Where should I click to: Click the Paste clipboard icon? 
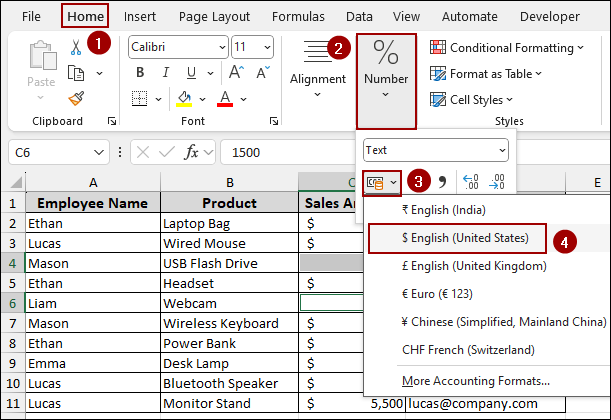tap(42, 55)
